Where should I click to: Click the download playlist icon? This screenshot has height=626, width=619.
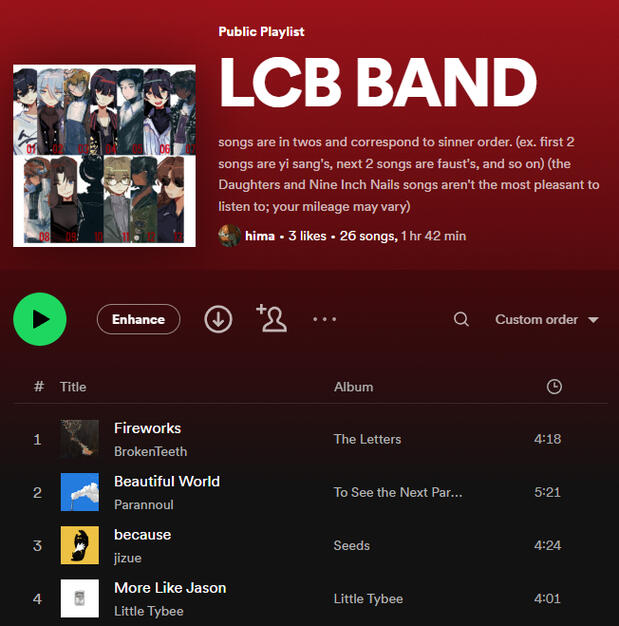click(x=218, y=319)
